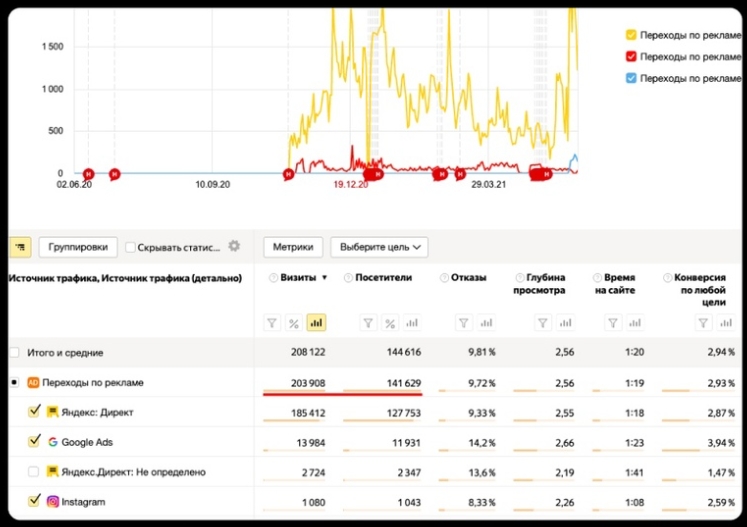Sort by Глубина просмотра column header
This screenshot has height=527, width=747.
click(x=540, y=284)
